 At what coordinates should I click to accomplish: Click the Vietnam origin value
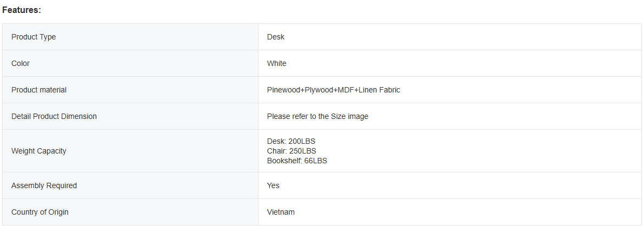click(x=281, y=212)
